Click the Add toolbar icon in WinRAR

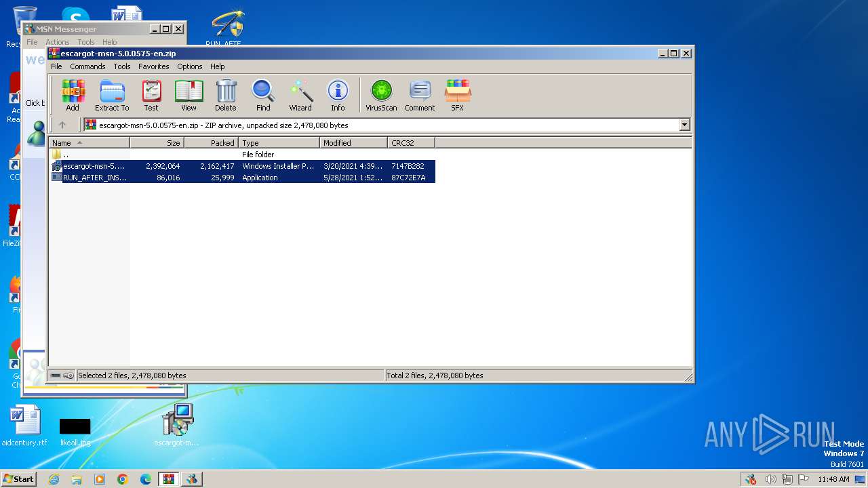click(73, 95)
